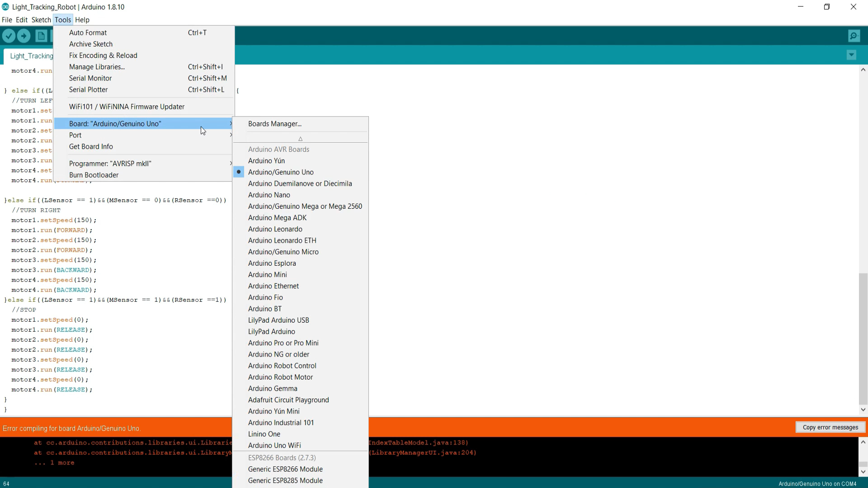Choose Archive Sketch
Image resolution: width=868 pixels, height=488 pixels.
coord(144,44)
